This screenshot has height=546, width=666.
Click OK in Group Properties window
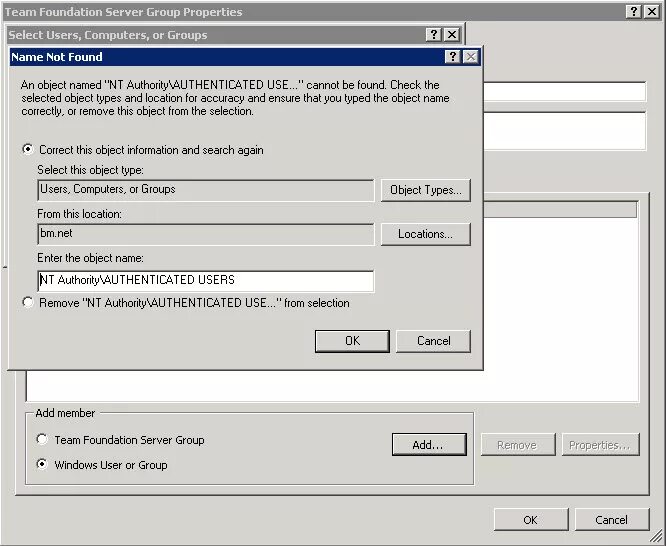tap(531, 520)
